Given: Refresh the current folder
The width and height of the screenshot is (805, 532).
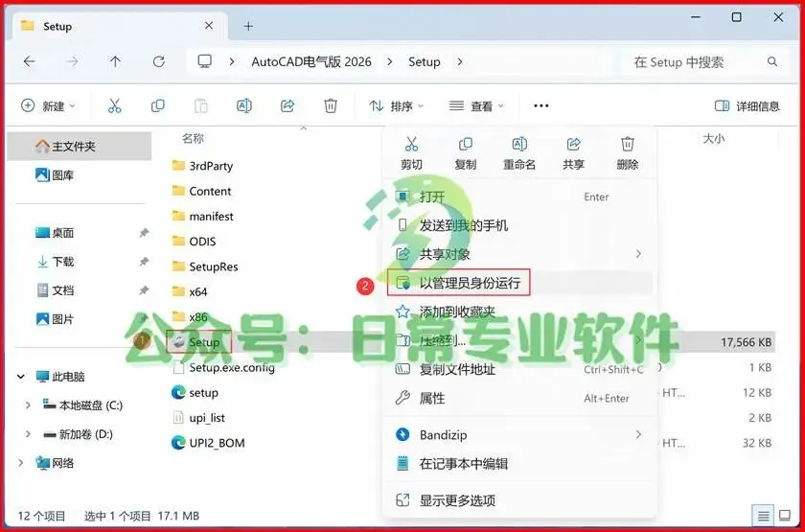Looking at the screenshot, I should pos(159,61).
